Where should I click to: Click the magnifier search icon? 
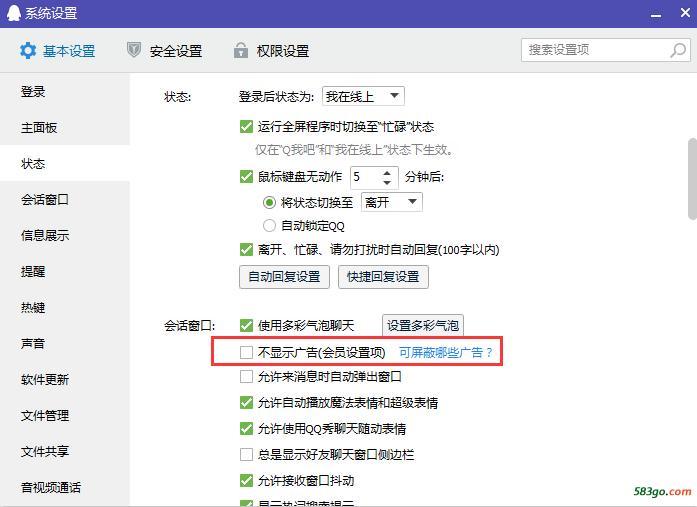[x=678, y=50]
